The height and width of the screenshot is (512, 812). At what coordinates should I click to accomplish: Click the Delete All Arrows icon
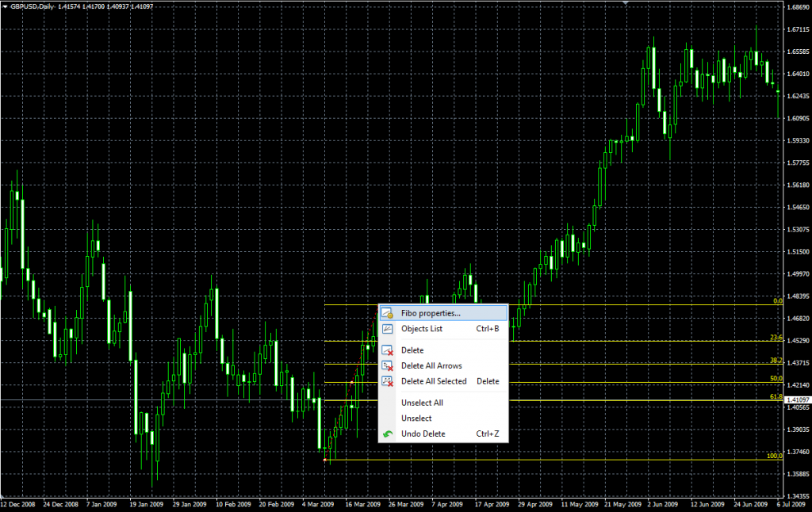387,366
